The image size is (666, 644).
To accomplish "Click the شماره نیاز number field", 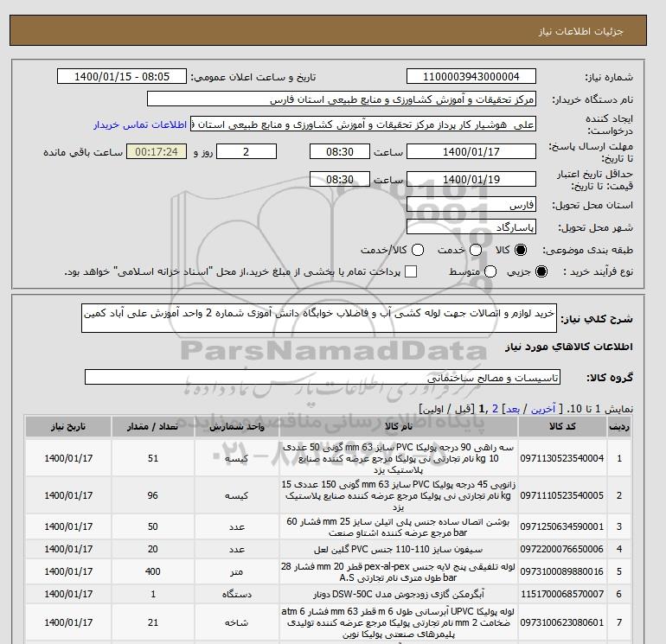I will [x=471, y=76].
